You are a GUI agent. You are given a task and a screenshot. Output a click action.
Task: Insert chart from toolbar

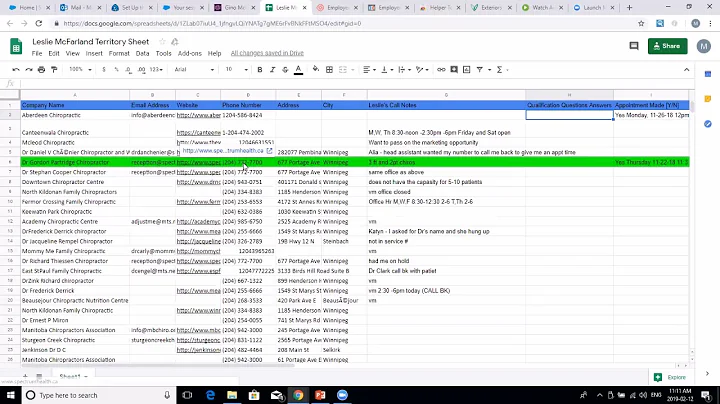[467, 70]
